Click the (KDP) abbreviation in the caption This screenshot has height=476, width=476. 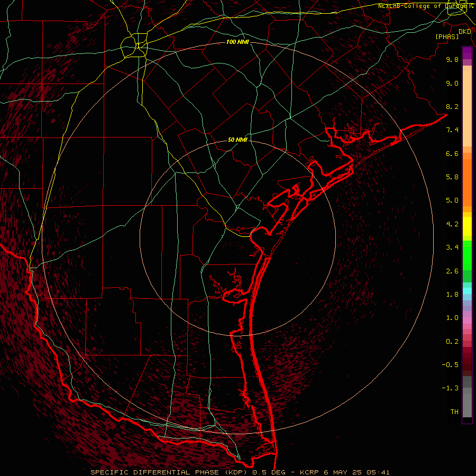click(237, 472)
